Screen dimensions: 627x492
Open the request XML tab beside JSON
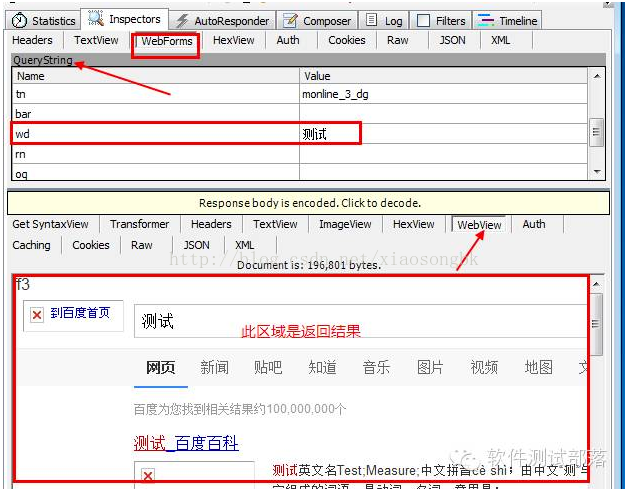tap(501, 40)
